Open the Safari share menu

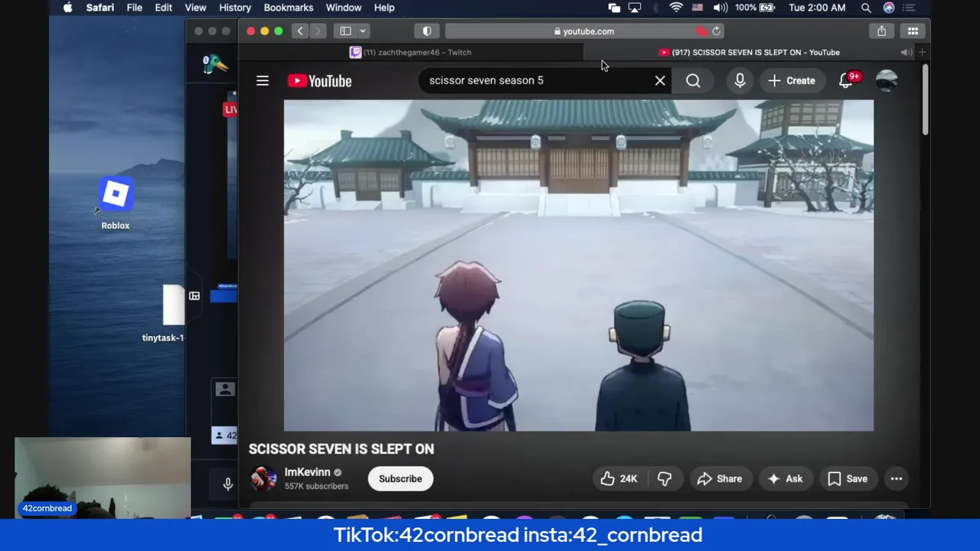coord(881,31)
